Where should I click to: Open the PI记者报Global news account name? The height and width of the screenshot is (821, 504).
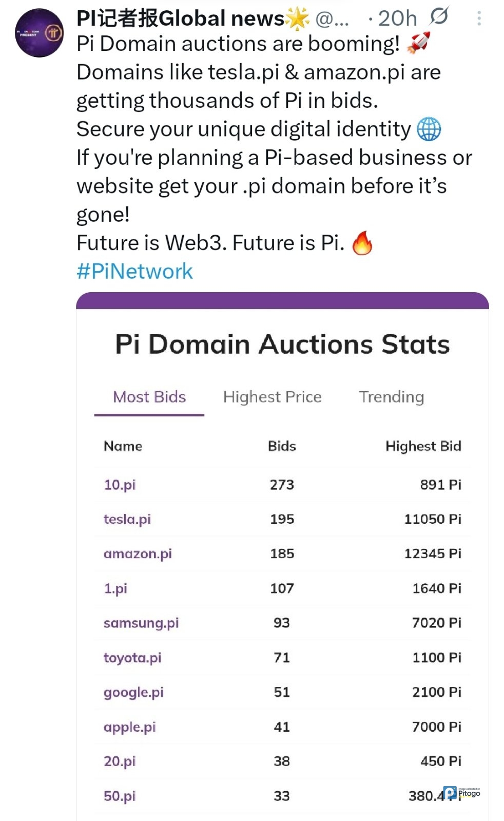pos(180,18)
